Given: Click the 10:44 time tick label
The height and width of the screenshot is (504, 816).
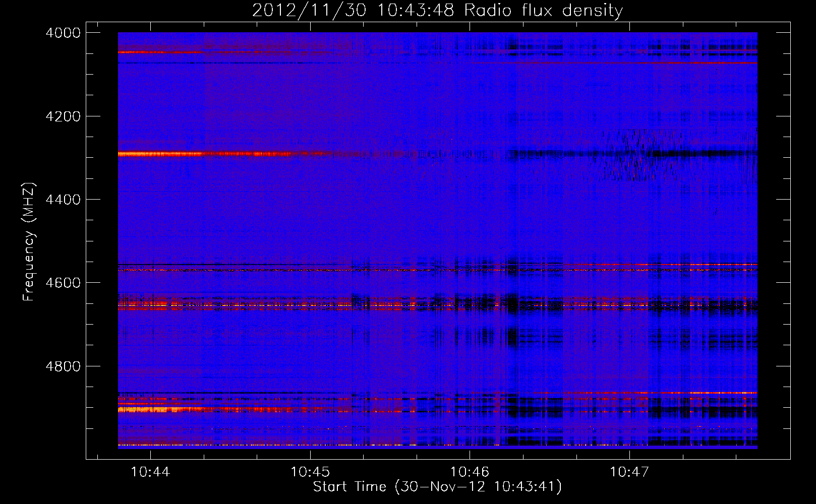Looking at the screenshot, I should [x=150, y=472].
